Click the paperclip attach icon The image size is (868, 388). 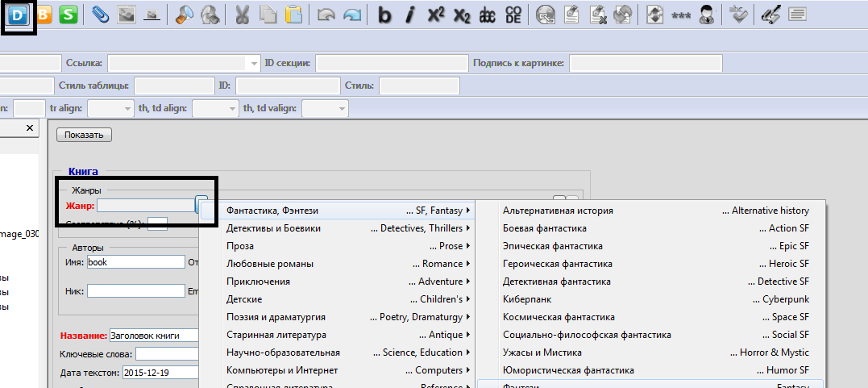[101, 15]
